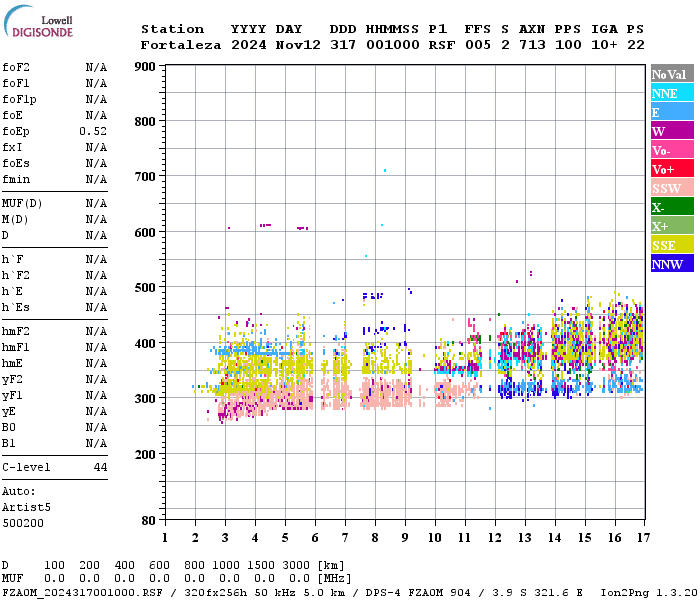700x600 pixels.
Task: Click the MUF row label at bottom
Action: click(12, 579)
